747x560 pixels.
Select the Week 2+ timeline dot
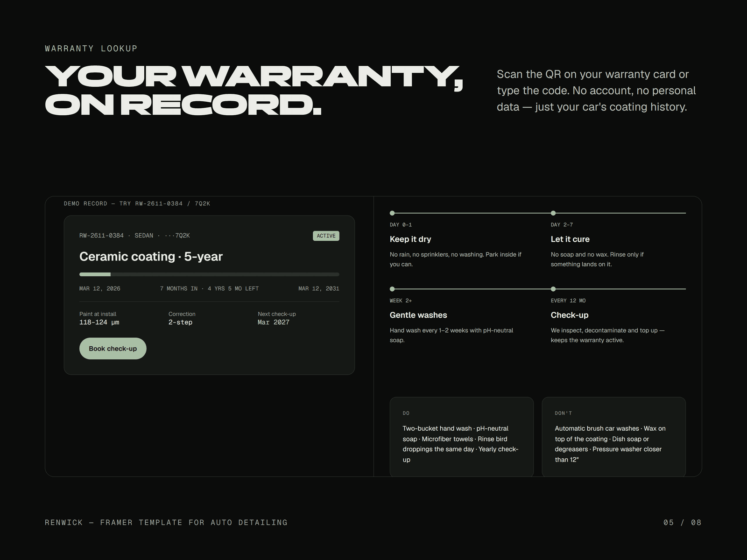click(x=392, y=289)
